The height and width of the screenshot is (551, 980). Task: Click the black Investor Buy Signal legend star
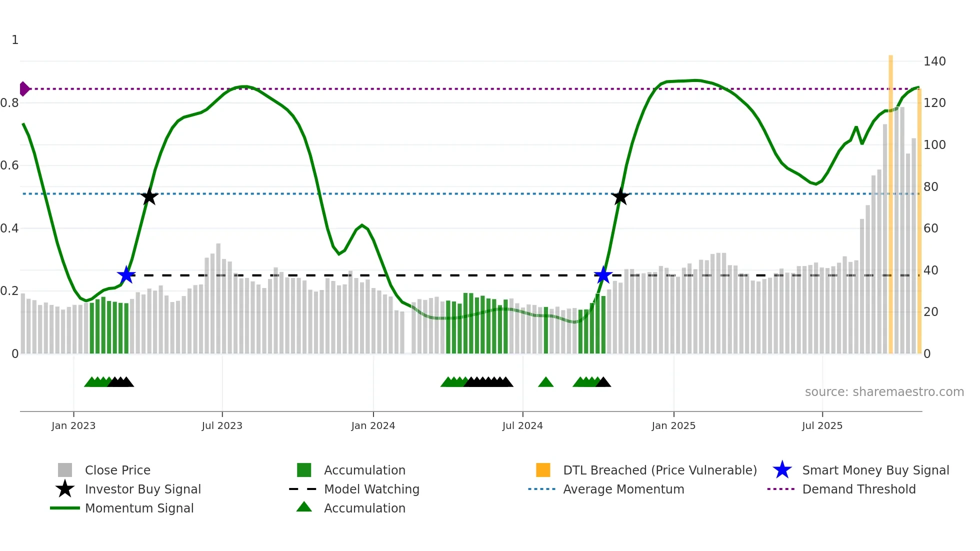coord(65,489)
